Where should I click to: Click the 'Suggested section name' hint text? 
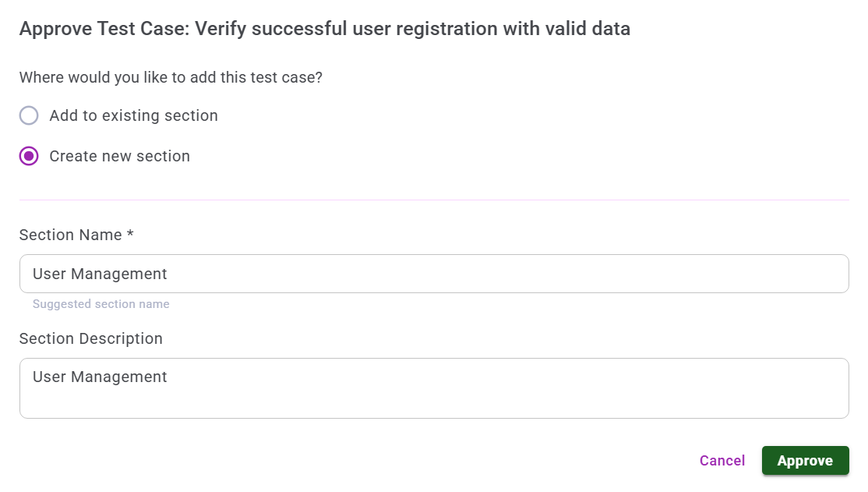point(101,305)
